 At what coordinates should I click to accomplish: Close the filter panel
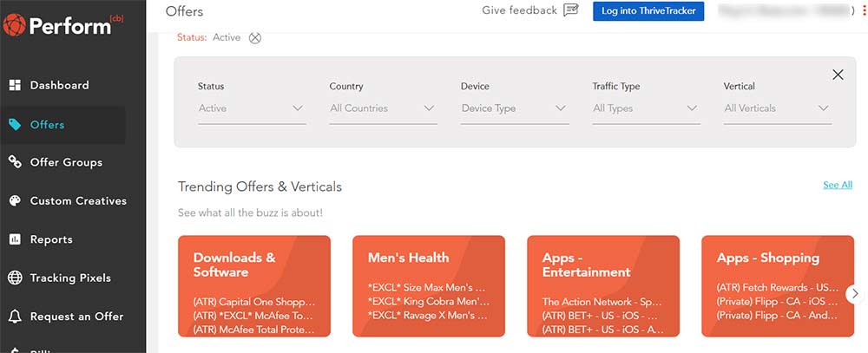(838, 75)
